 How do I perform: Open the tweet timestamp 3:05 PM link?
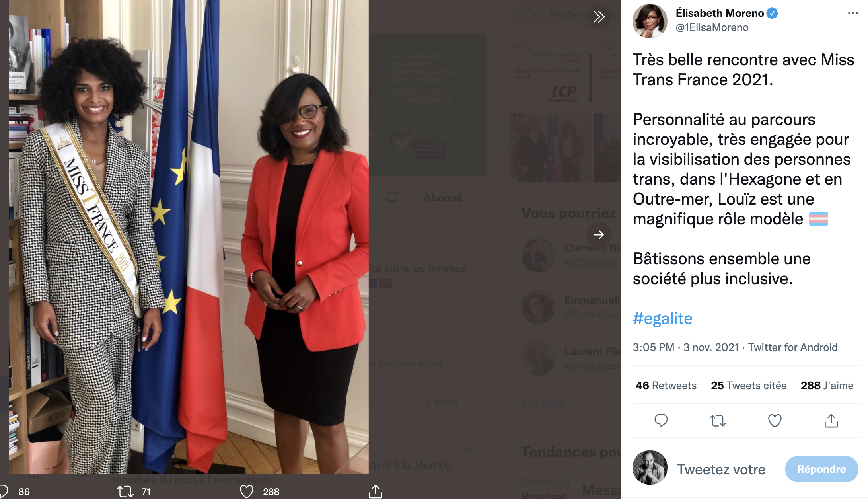pos(653,347)
